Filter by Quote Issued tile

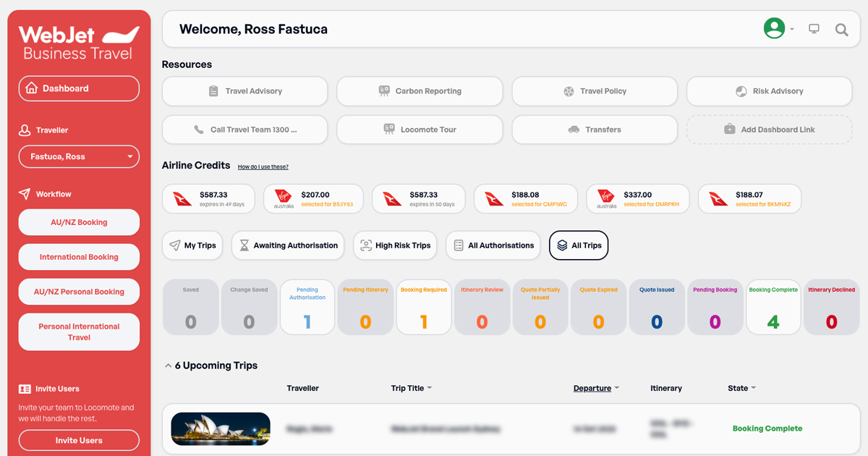[657, 308]
